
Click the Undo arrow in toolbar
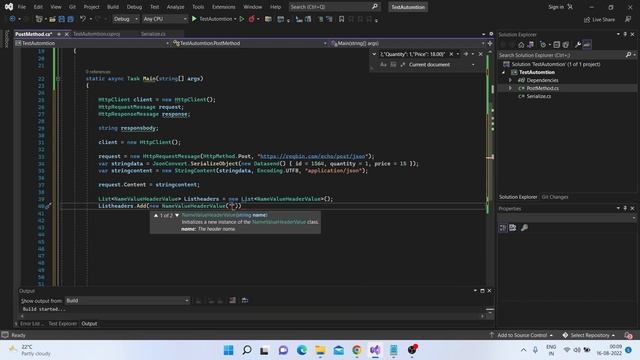coord(83,19)
